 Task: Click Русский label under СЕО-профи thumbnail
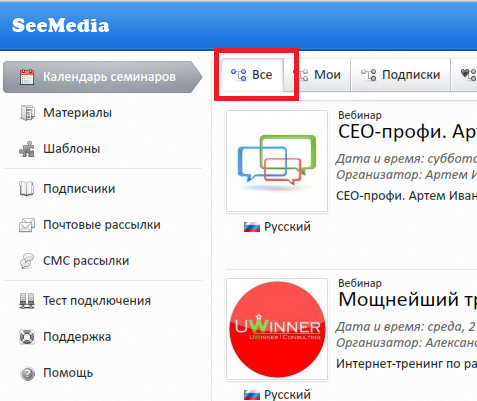pos(287,227)
